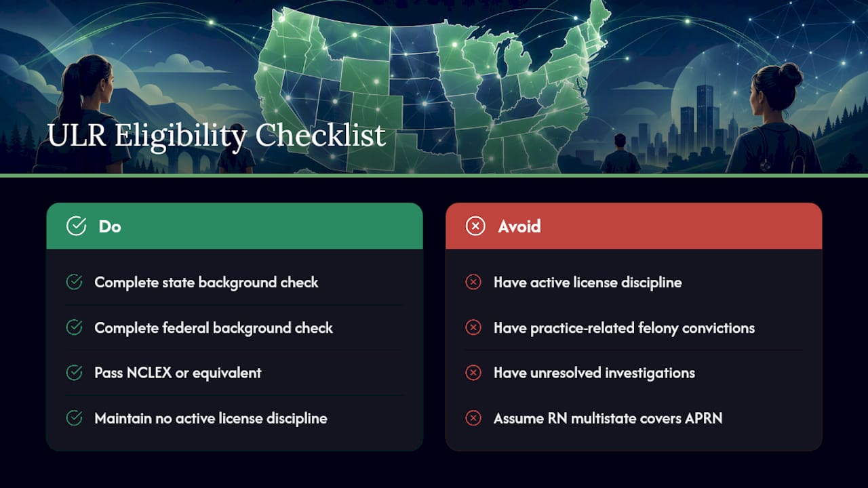The height and width of the screenshot is (488, 868).
Task: Click the X icon beside Assume RN multistate covers APRN
Action: [473, 418]
